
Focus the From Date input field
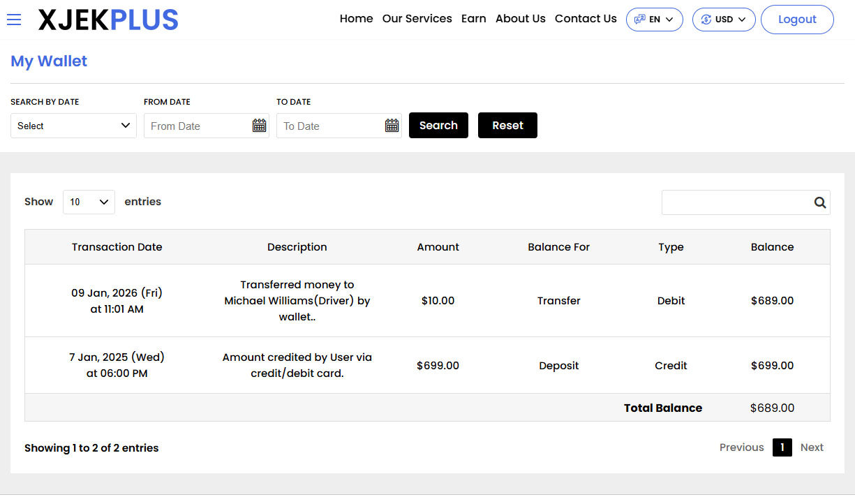pos(198,126)
